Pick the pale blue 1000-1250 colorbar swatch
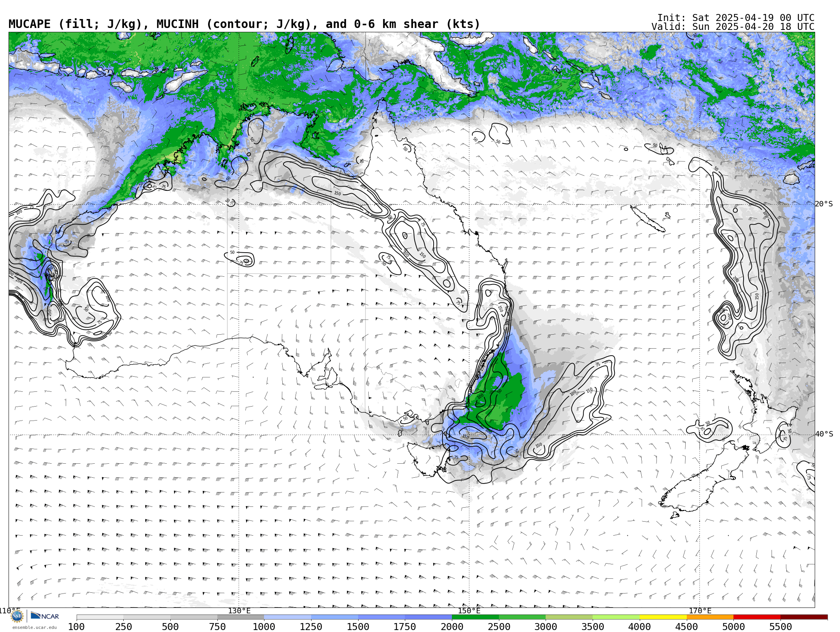Image resolution: width=840 pixels, height=632 pixels. (x=287, y=617)
